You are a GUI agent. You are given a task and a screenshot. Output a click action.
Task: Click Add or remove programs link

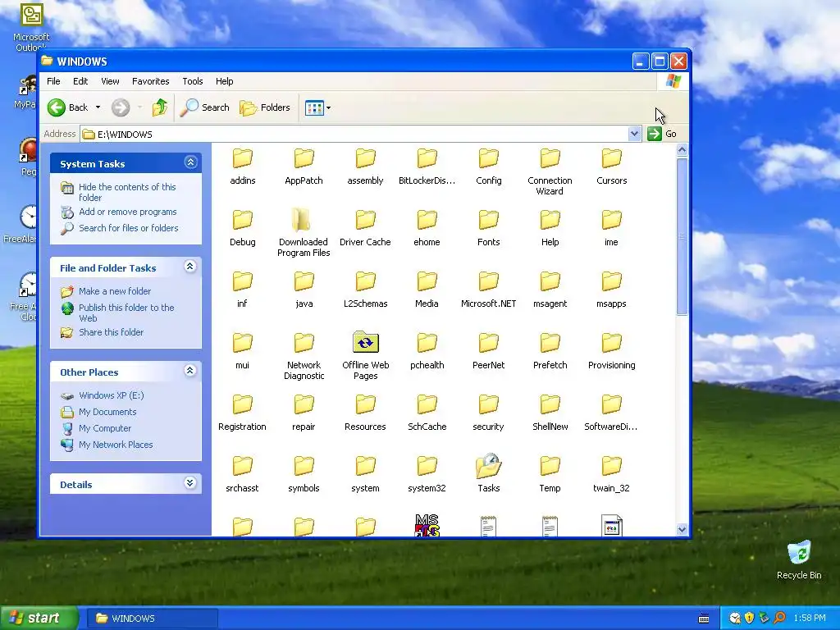[x=127, y=212]
